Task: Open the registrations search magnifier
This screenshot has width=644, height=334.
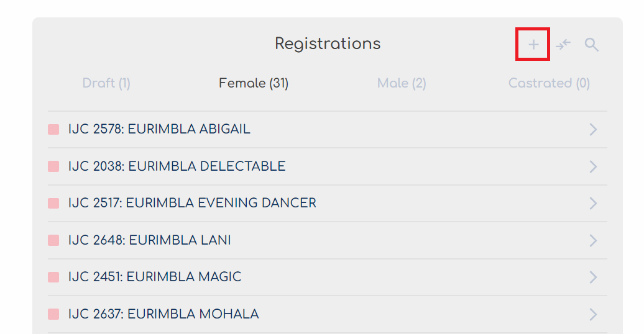Action: coord(591,44)
